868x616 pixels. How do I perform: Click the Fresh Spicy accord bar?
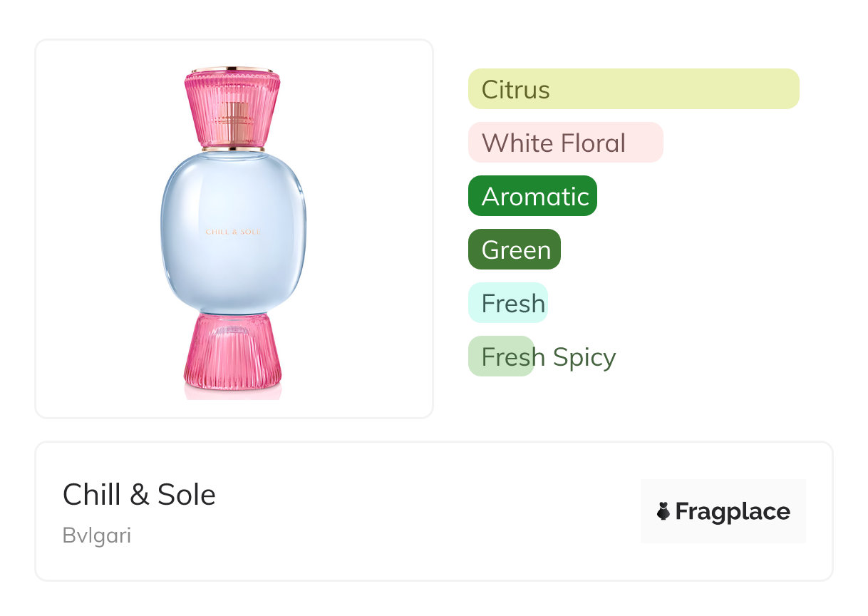click(x=500, y=356)
